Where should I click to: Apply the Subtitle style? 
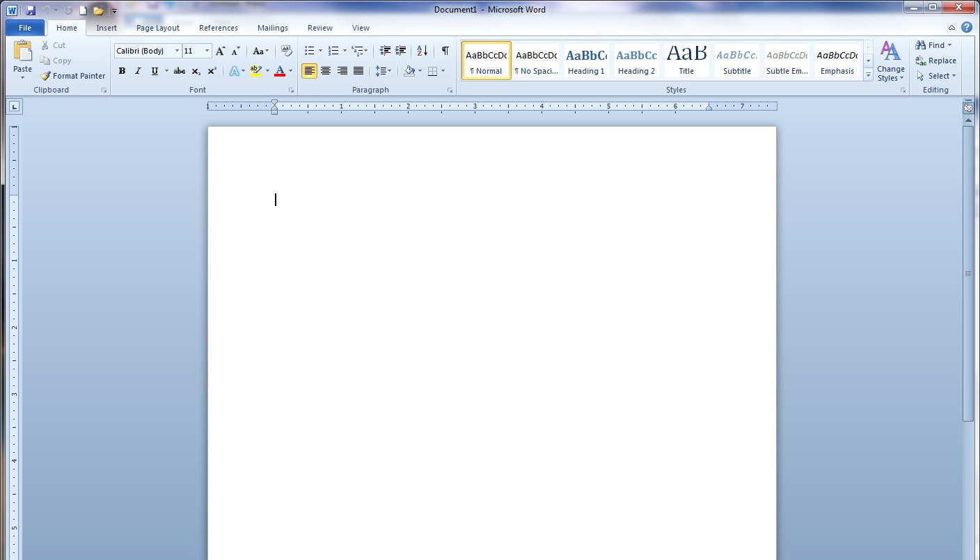point(736,61)
